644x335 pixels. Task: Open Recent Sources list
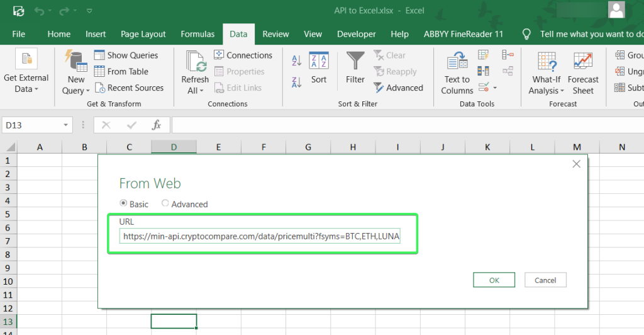click(130, 88)
